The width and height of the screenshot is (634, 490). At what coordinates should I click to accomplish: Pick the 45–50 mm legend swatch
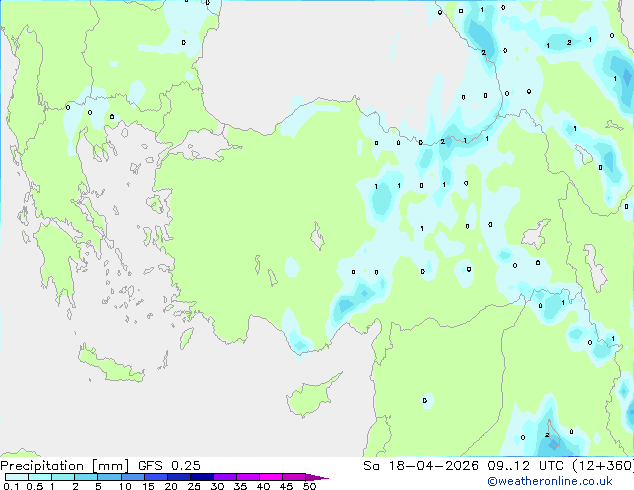(294, 477)
